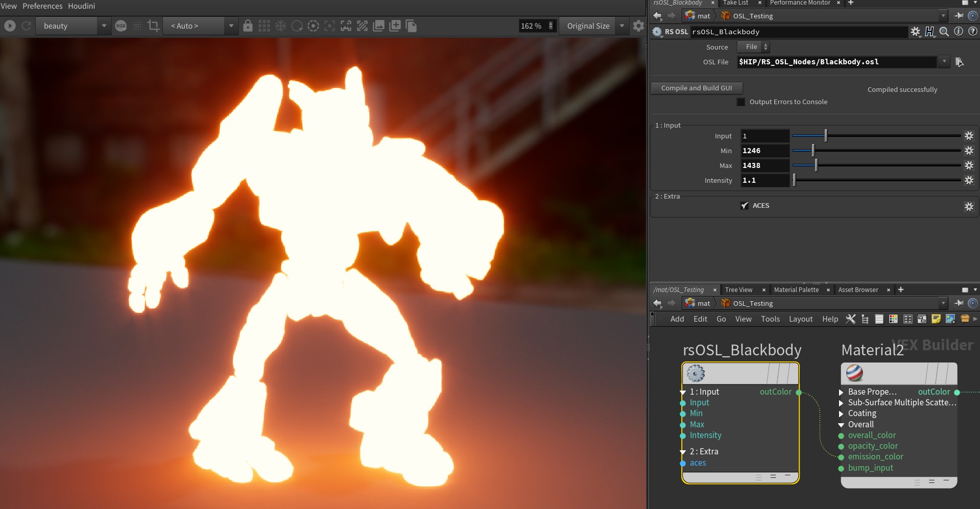Click the OSL file chooser icon
The image size is (980, 509).
click(959, 62)
